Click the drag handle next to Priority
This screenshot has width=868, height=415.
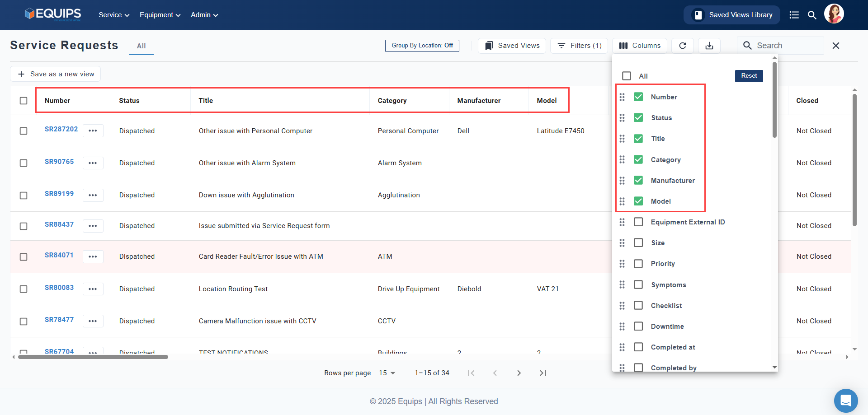click(622, 264)
